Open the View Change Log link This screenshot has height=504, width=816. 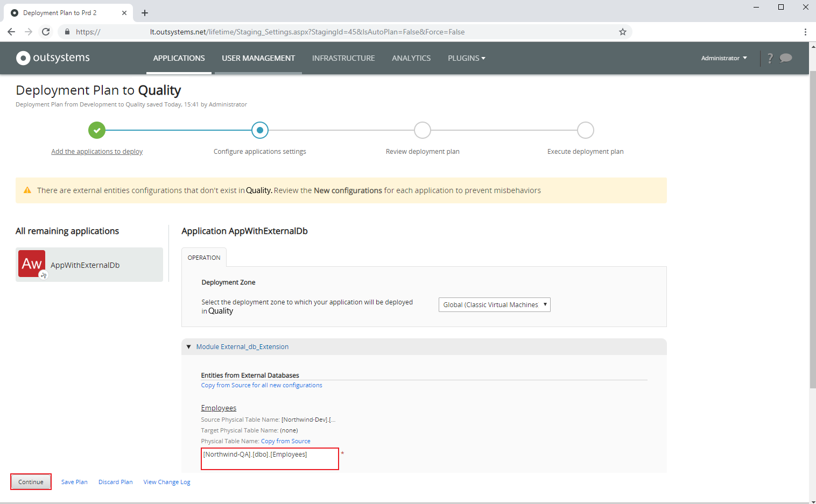coord(166,481)
